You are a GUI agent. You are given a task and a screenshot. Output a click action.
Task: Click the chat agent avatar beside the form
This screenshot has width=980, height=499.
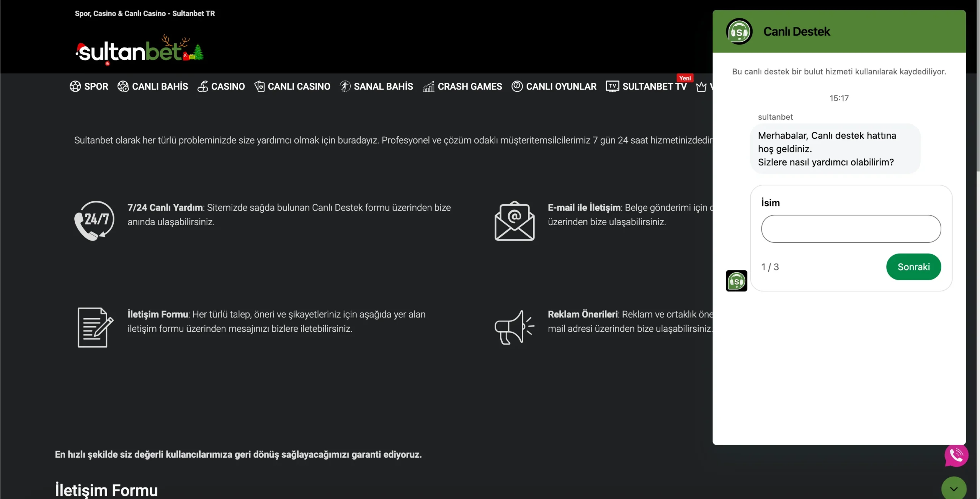[x=737, y=281]
